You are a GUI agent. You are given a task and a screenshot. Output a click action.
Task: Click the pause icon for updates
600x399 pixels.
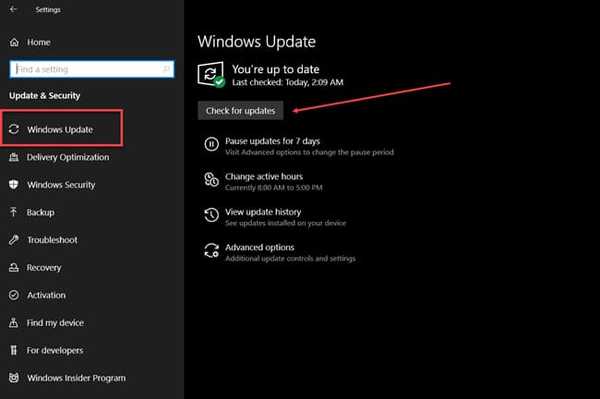212,144
